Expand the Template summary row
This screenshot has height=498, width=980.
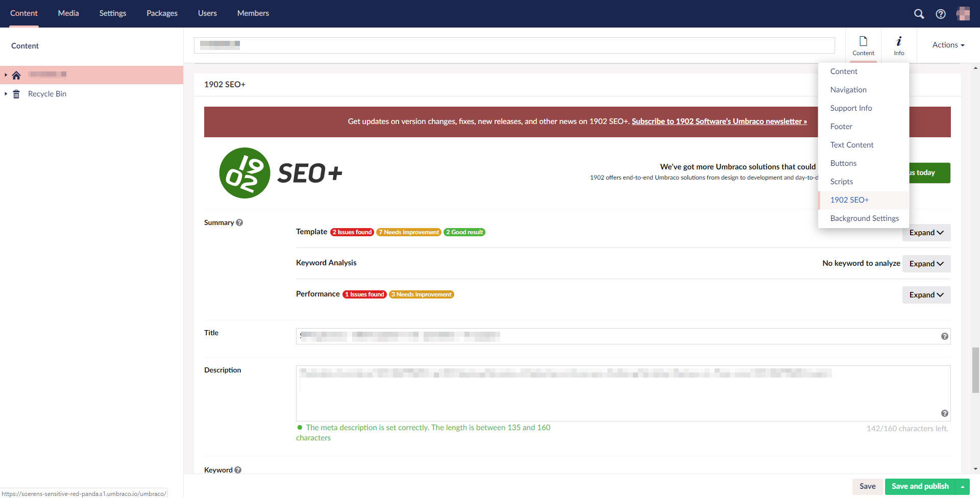coord(926,233)
